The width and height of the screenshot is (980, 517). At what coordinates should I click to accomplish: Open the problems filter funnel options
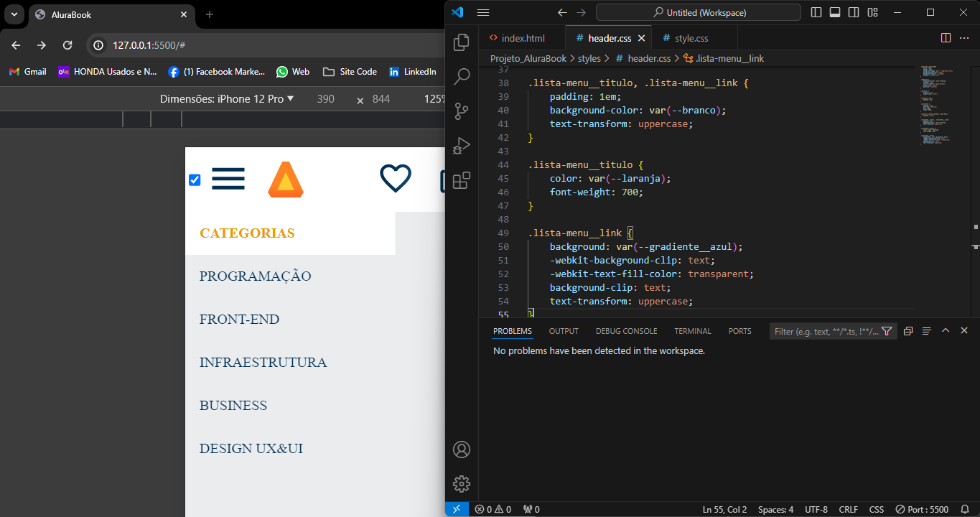[x=887, y=331]
